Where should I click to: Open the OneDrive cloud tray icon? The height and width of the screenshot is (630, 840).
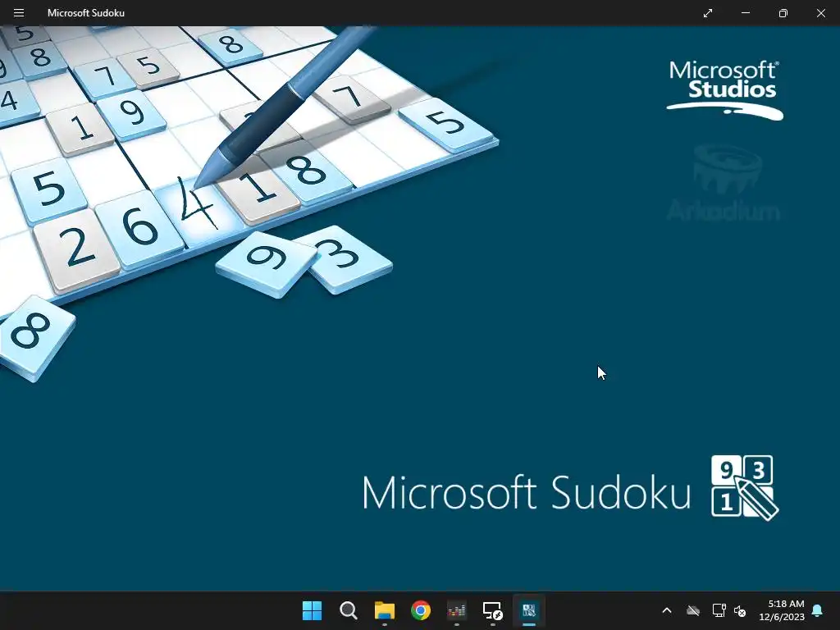click(692, 610)
